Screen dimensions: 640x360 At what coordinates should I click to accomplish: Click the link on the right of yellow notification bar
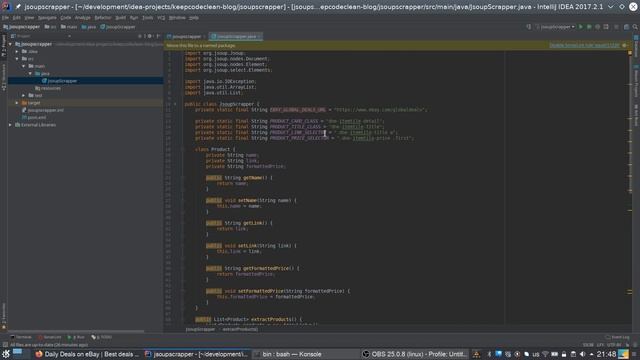coord(584,45)
